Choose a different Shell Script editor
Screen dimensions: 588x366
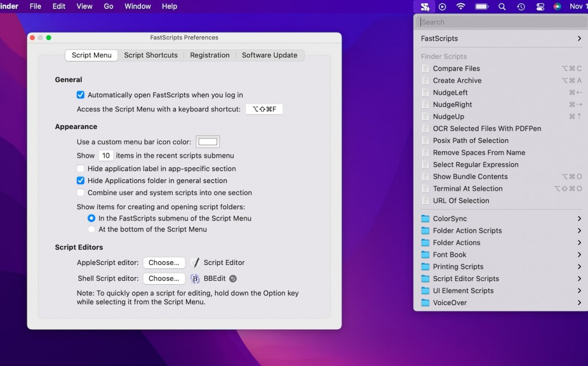click(x=164, y=279)
